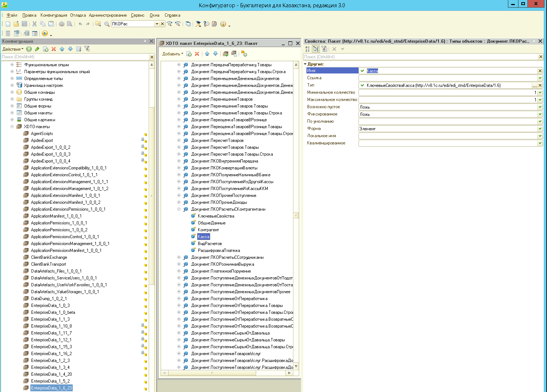Click the red X delete icon in XDTO package toolbar
The height and width of the screenshot is (392, 547).
click(x=197, y=54)
